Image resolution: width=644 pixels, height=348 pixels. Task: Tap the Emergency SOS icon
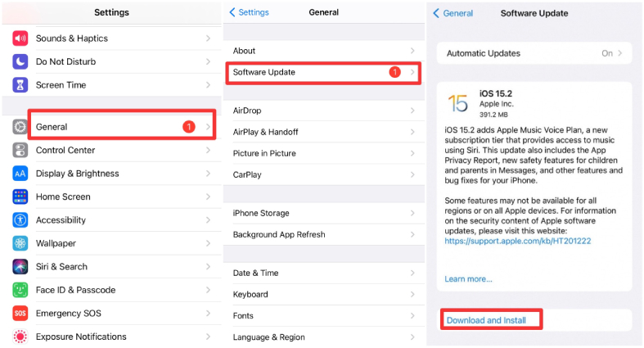point(20,314)
